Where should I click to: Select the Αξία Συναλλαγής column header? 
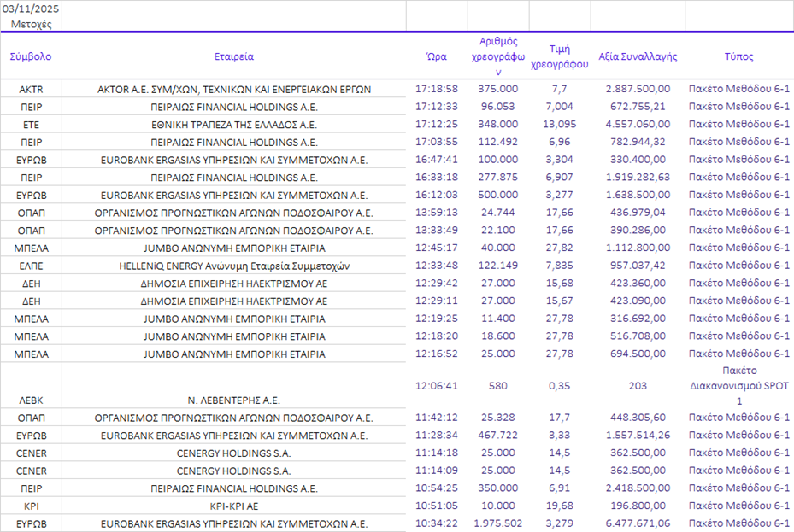(638, 56)
